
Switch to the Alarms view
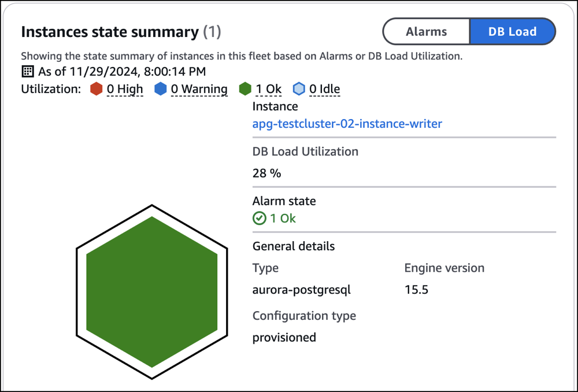[x=426, y=31]
